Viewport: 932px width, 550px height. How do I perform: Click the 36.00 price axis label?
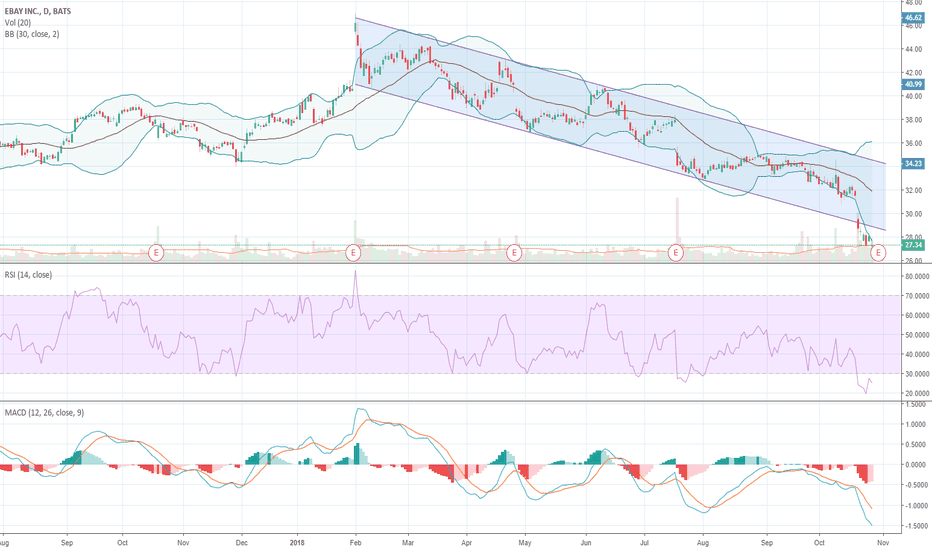tap(914, 143)
